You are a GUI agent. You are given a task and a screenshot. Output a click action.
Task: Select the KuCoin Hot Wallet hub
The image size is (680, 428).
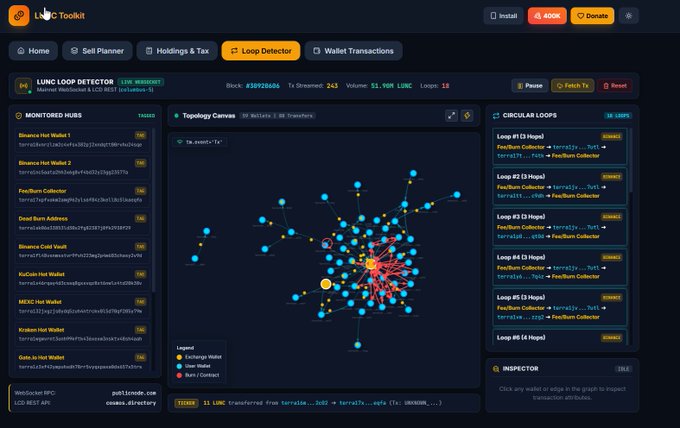pyautogui.click(x=82, y=279)
